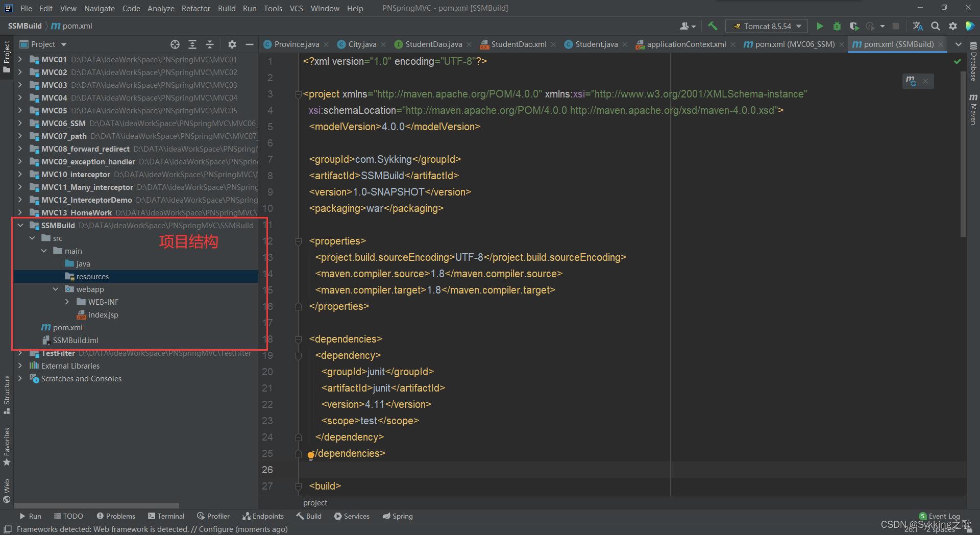
Task: Click locate/select opened file target icon
Action: coord(175,44)
